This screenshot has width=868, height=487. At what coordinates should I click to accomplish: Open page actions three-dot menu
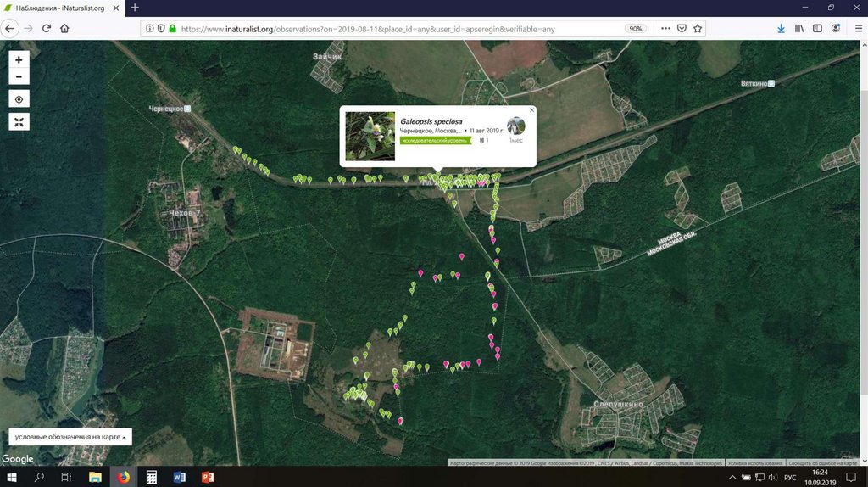666,28
